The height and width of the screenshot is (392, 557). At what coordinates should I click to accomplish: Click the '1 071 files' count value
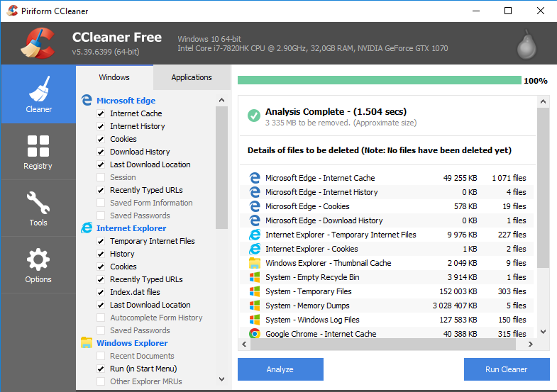point(509,178)
